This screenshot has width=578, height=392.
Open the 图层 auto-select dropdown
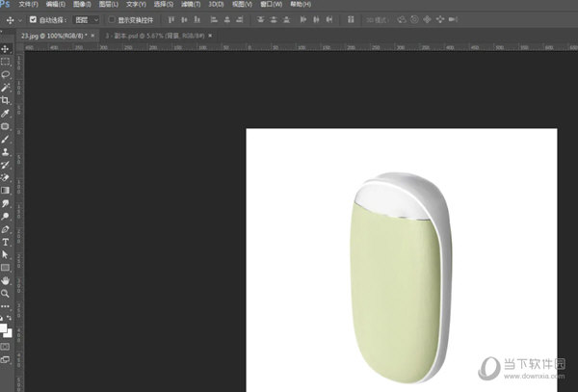coord(87,20)
